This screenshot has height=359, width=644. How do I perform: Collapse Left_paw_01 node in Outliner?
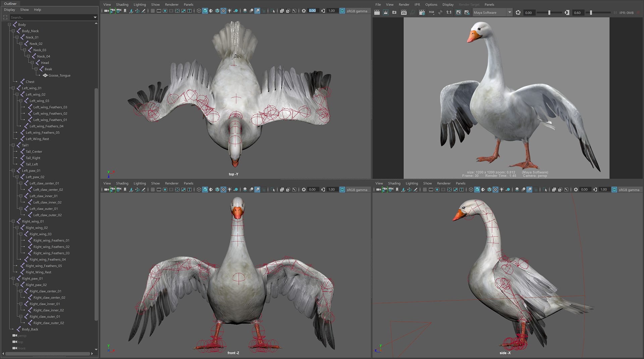(x=13, y=170)
